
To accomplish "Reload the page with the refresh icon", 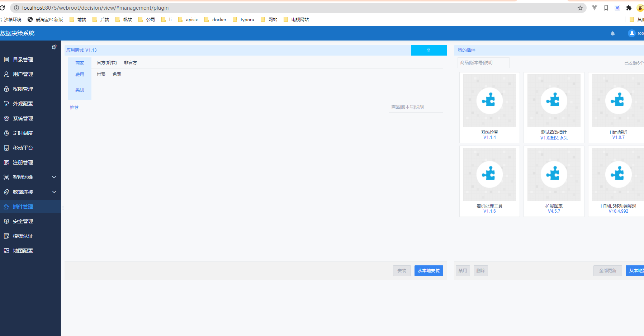I will pos(3,8).
